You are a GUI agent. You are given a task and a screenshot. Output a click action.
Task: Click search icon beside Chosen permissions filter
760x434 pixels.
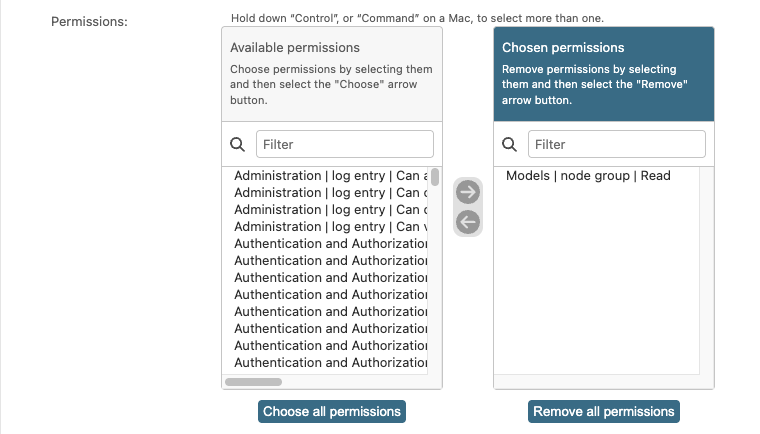coord(510,144)
